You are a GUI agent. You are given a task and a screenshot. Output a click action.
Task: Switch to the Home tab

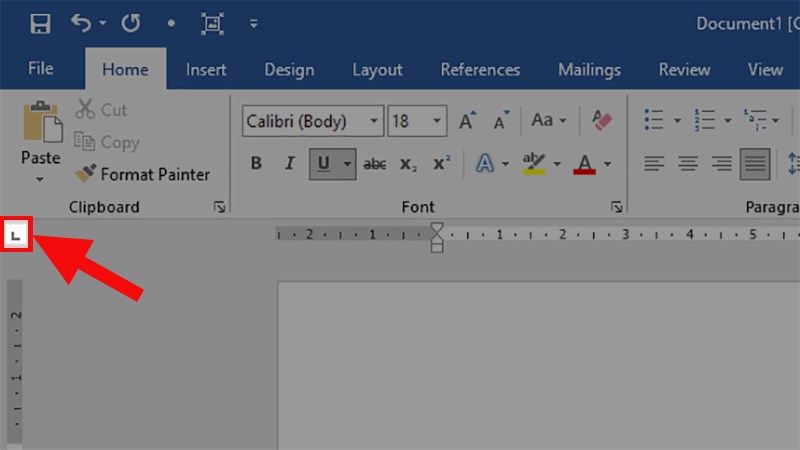coord(125,69)
